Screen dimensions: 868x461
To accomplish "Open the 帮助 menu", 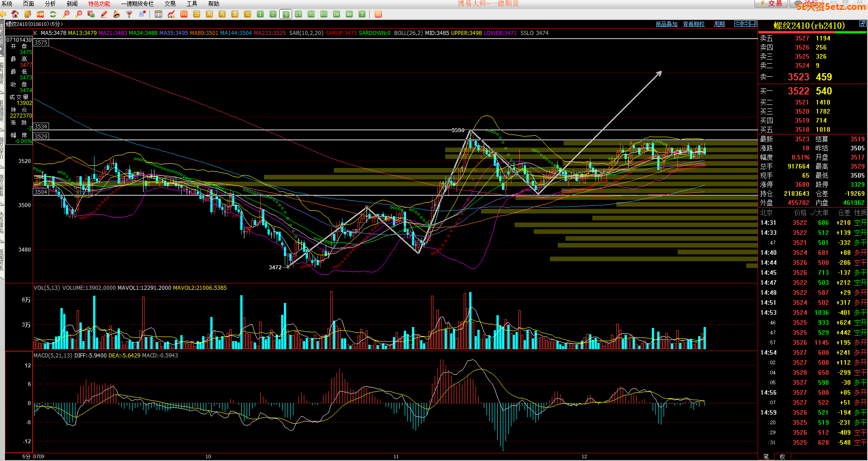I will [213, 4].
